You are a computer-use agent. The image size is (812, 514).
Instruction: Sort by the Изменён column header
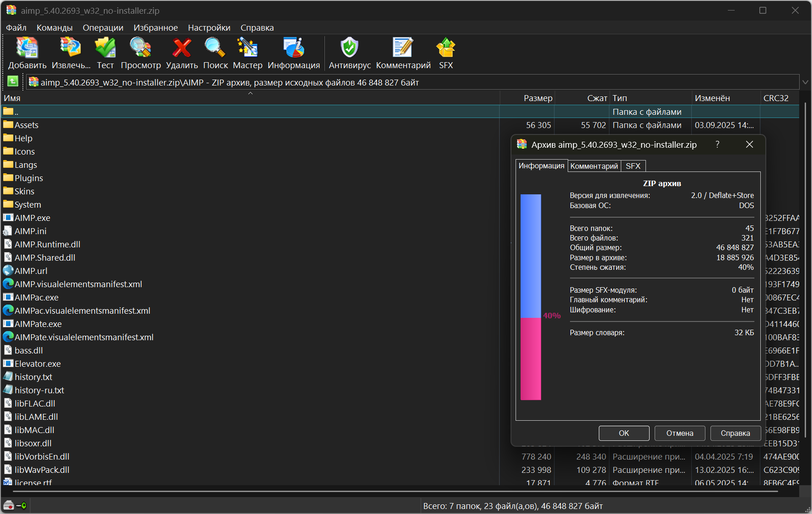click(x=726, y=98)
